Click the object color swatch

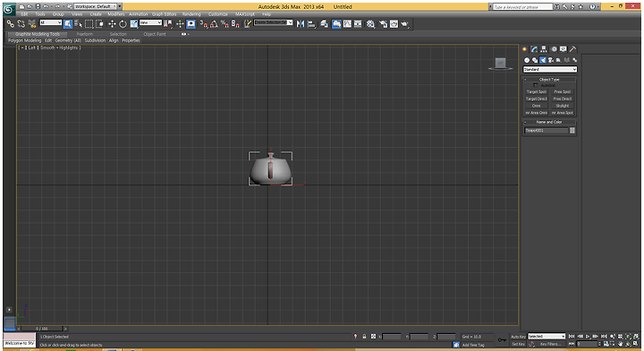click(x=572, y=131)
